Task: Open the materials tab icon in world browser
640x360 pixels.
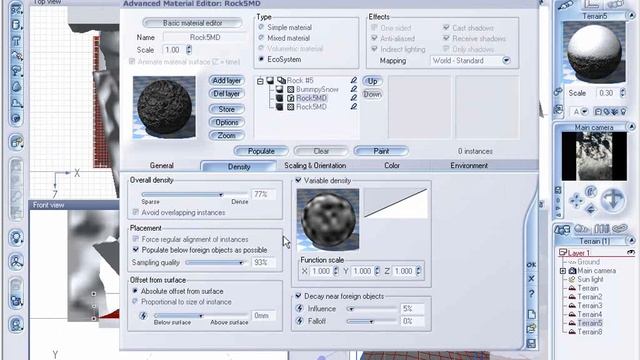Action: tap(582, 229)
